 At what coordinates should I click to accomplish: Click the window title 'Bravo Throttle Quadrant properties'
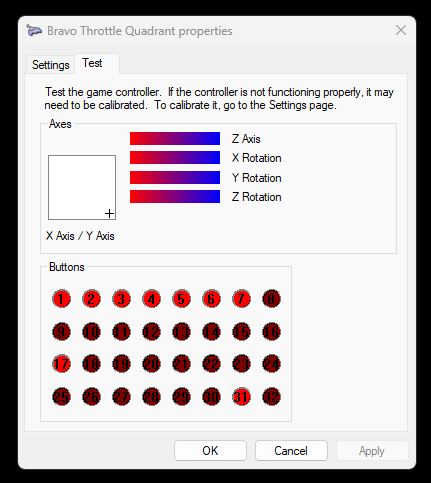[x=140, y=31]
